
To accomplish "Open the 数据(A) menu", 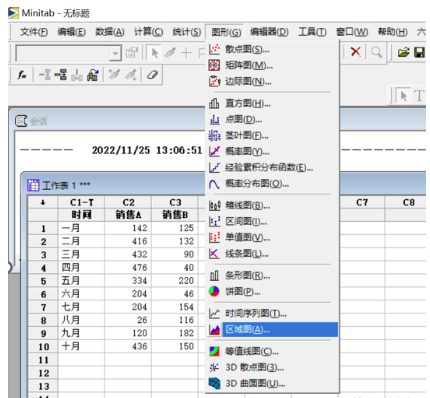I will pyautogui.click(x=110, y=32).
